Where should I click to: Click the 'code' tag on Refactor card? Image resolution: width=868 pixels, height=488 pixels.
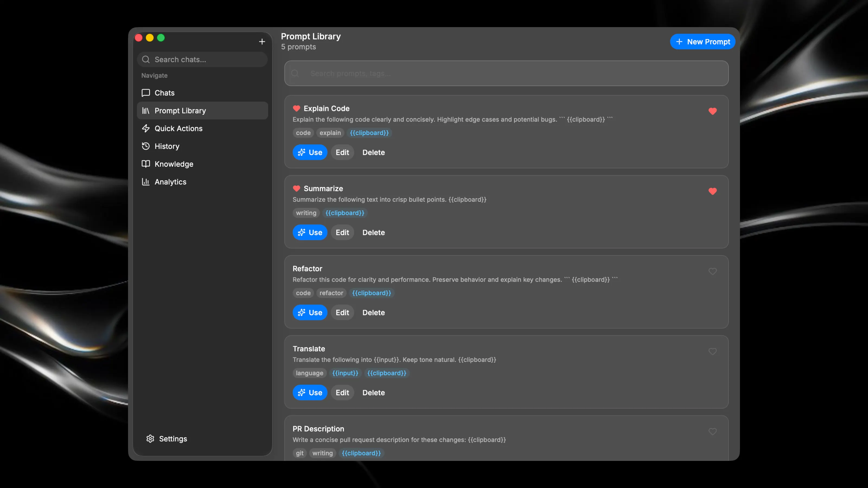303,293
